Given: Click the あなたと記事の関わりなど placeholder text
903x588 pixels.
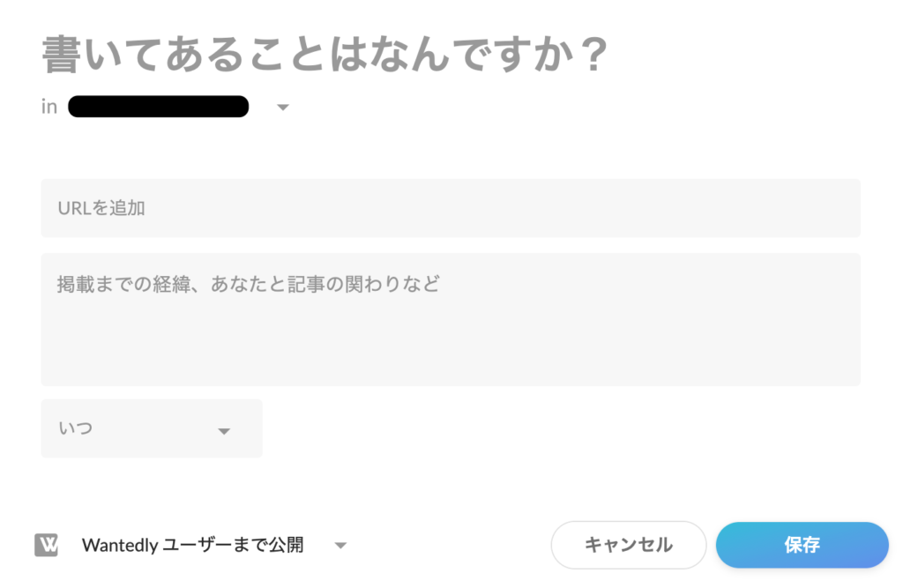Looking at the screenshot, I should [x=325, y=284].
